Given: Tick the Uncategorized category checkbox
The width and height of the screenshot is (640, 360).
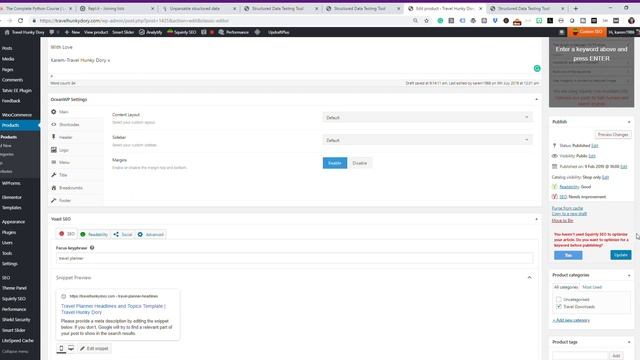Looking at the screenshot, I should click(x=559, y=300).
